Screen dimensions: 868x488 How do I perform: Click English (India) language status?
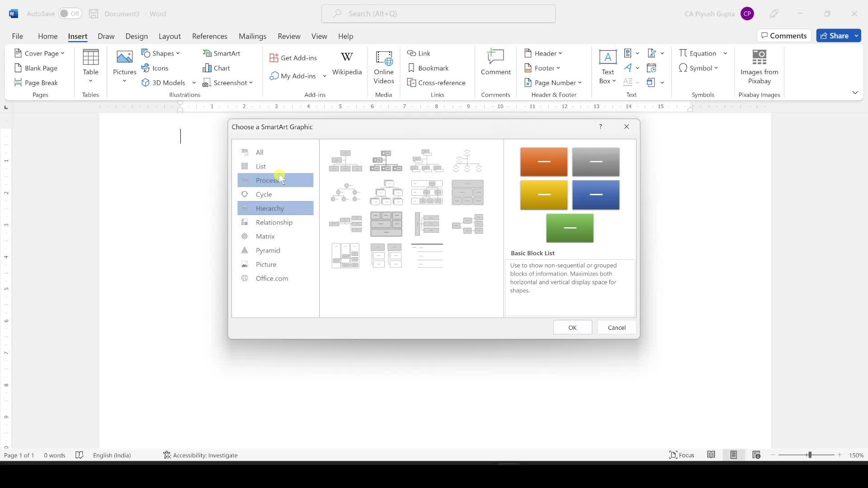click(112, 455)
